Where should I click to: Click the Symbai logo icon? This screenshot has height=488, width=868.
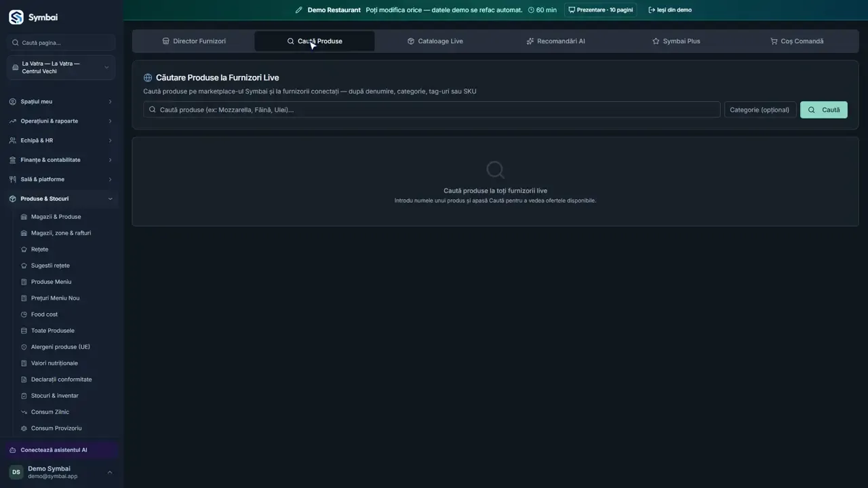(x=16, y=17)
